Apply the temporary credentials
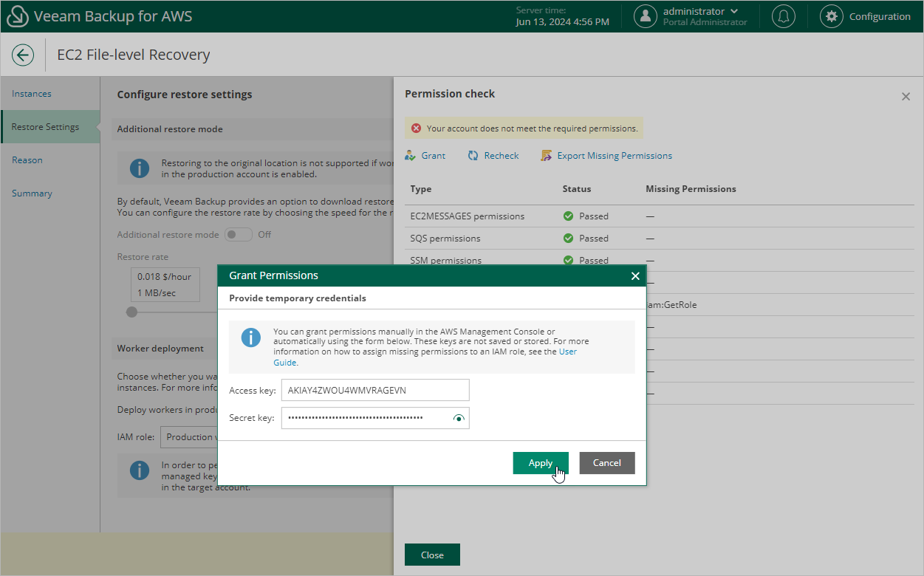924x576 pixels. click(x=541, y=463)
